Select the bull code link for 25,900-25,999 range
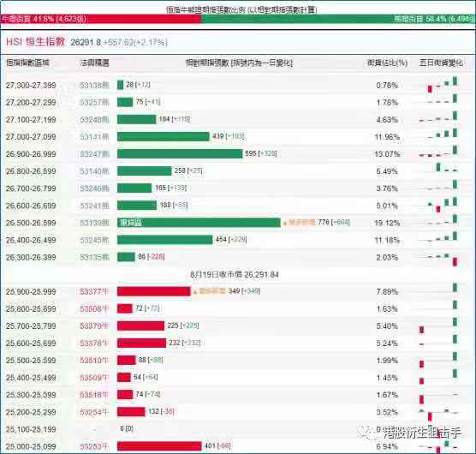The width and height of the screenshot is (476, 454). pyautogui.click(x=94, y=291)
